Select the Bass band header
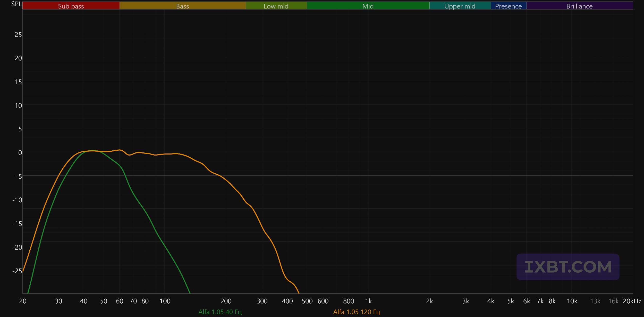This screenshot has width=644, height=317. 182,6
